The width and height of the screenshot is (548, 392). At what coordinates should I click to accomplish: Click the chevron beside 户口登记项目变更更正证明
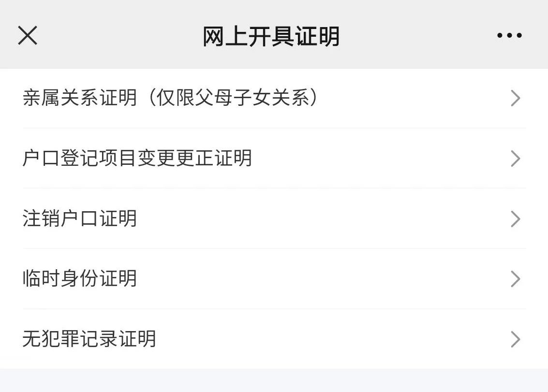point(515,159)
